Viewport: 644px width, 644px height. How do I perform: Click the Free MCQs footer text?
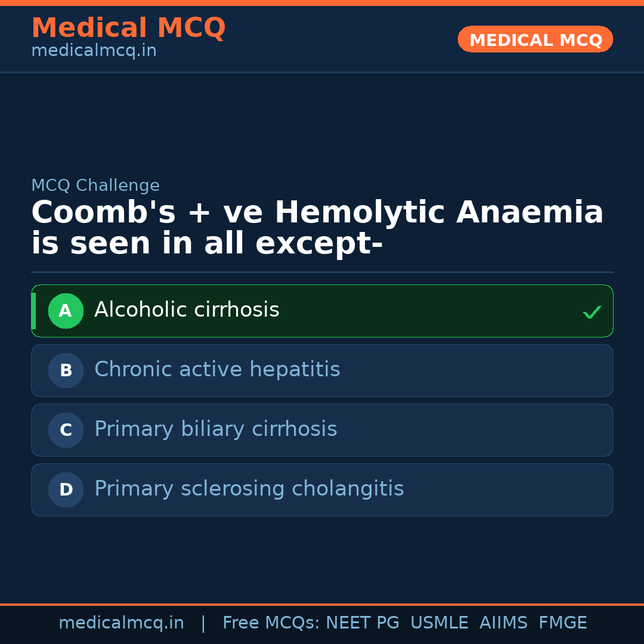click(271, 623)
